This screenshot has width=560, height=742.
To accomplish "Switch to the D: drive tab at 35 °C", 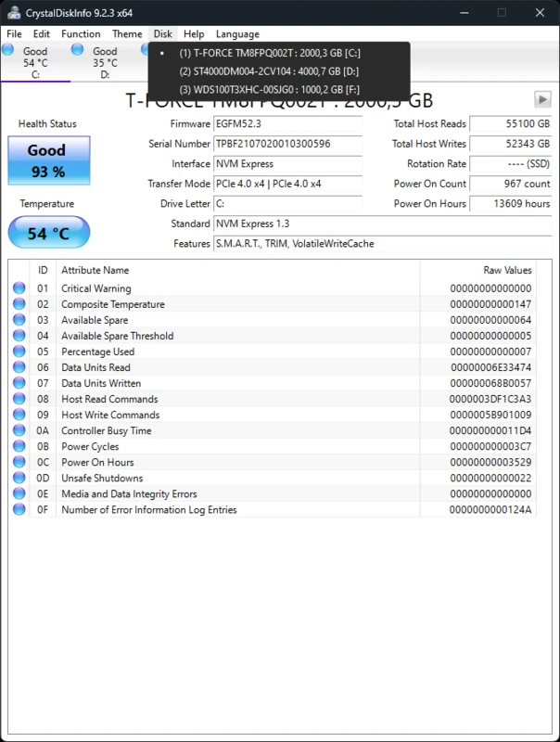I will (x=105, y=62).
